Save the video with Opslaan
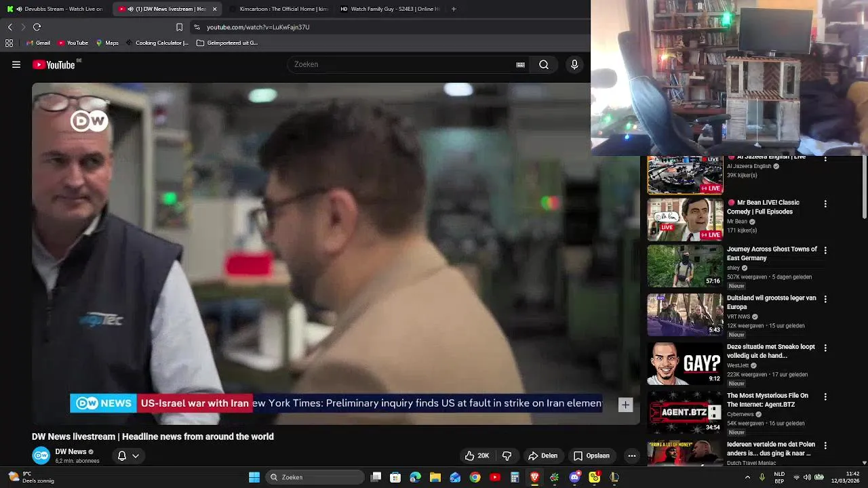The height and width of the screenshot is (488, 868). [x=591, y=455]
